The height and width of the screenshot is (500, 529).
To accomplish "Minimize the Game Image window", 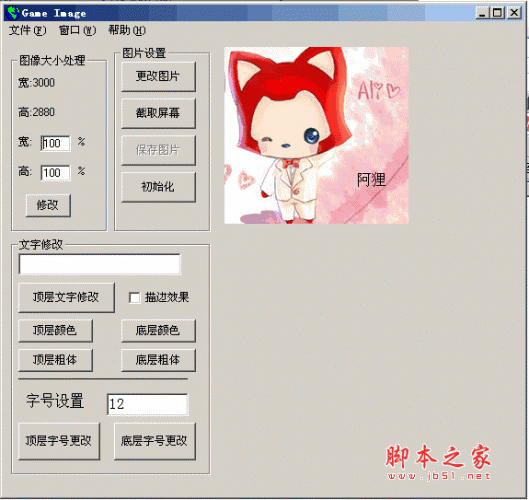I will (x=482, y=13).
